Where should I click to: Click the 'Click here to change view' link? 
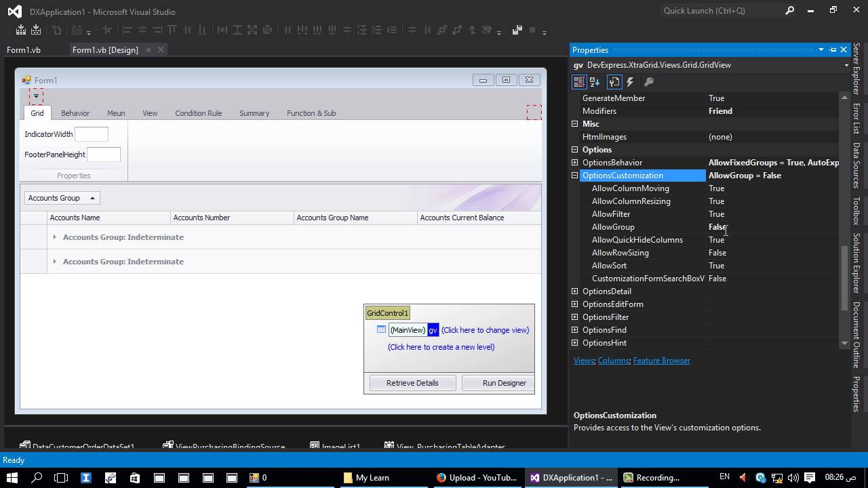pos(485,330)
